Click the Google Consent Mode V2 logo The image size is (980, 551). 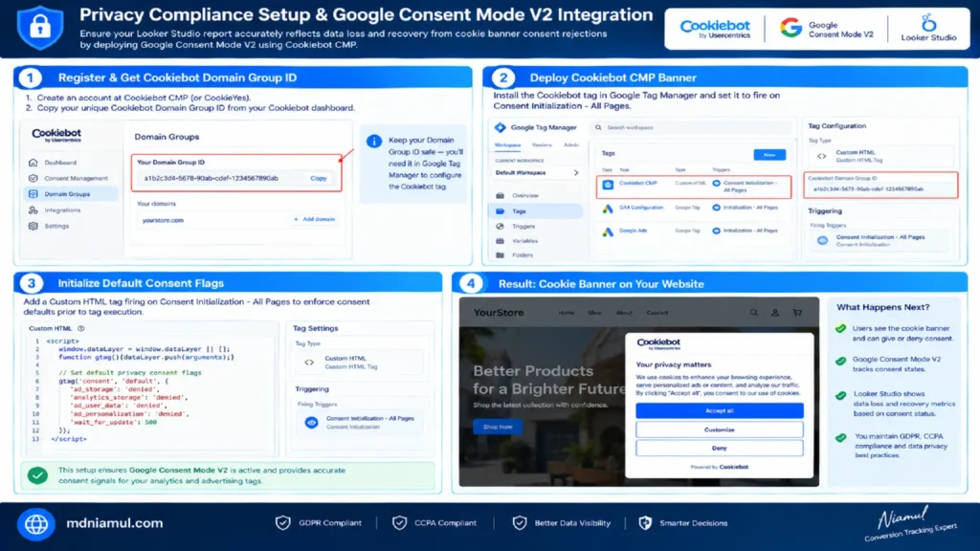tap(826, 29)
